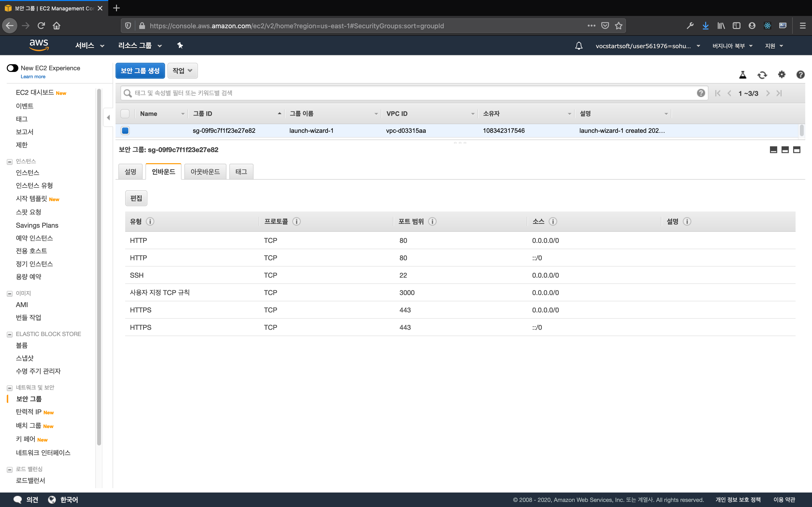
Task: Click the notifications bell icon
Action: pos(579,46)
